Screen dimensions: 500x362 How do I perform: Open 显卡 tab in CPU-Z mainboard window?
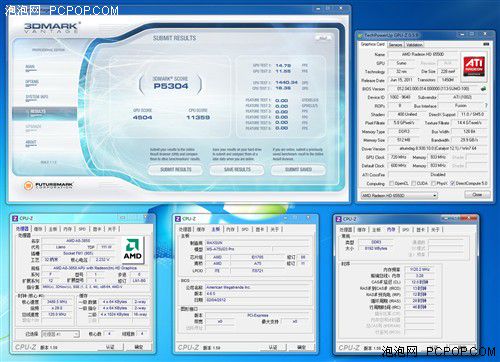click(x=260, y=229)
